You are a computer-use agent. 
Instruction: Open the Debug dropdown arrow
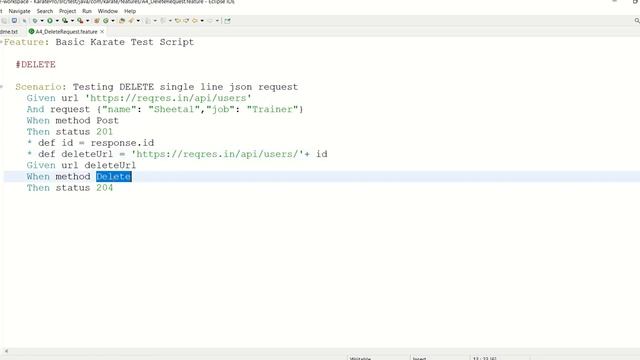click(42, 20)
